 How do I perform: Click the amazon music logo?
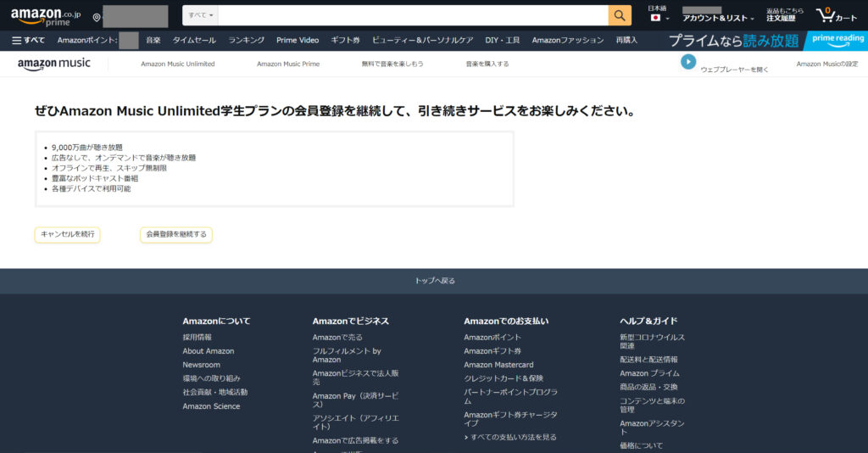click(x=53, y=64)
